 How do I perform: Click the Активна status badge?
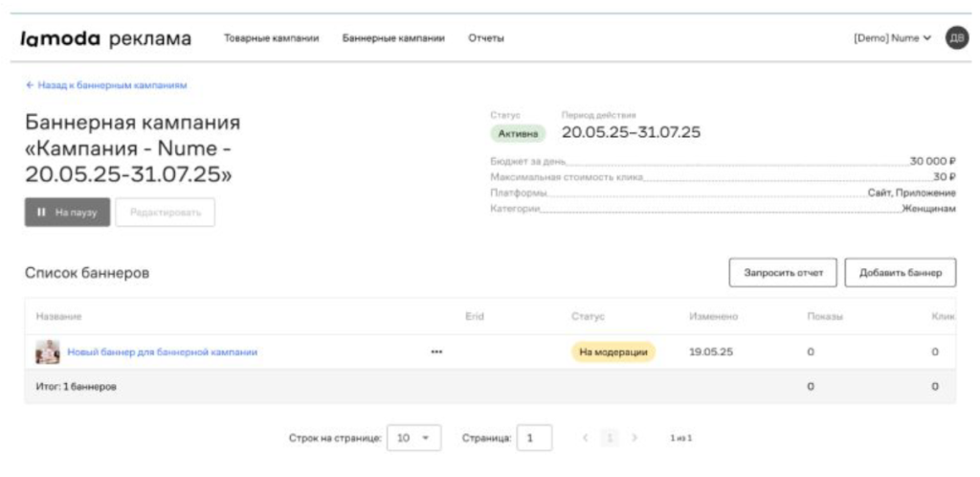click(x=518, y=133)
